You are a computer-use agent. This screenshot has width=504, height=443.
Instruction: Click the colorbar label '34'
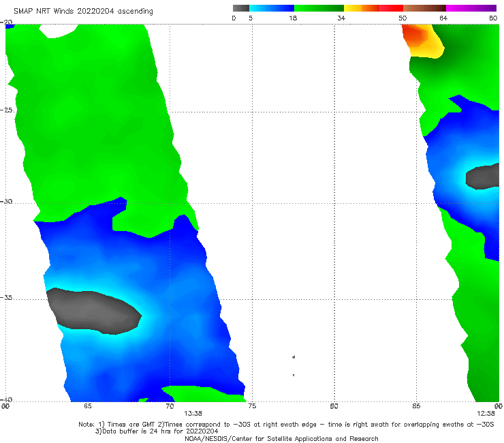pyautogui.click(x=341, y=18)
